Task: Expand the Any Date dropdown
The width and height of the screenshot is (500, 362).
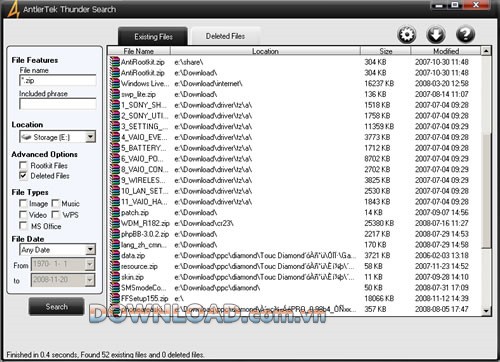Action: 90,250
